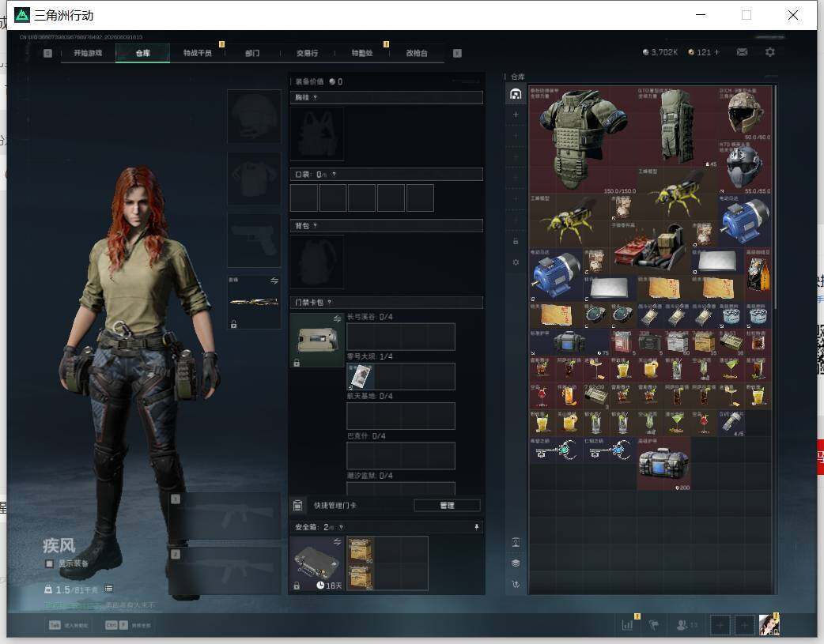824x644 pixels.
Task: Click the warehouse sort layers icon
Action: 516,563
